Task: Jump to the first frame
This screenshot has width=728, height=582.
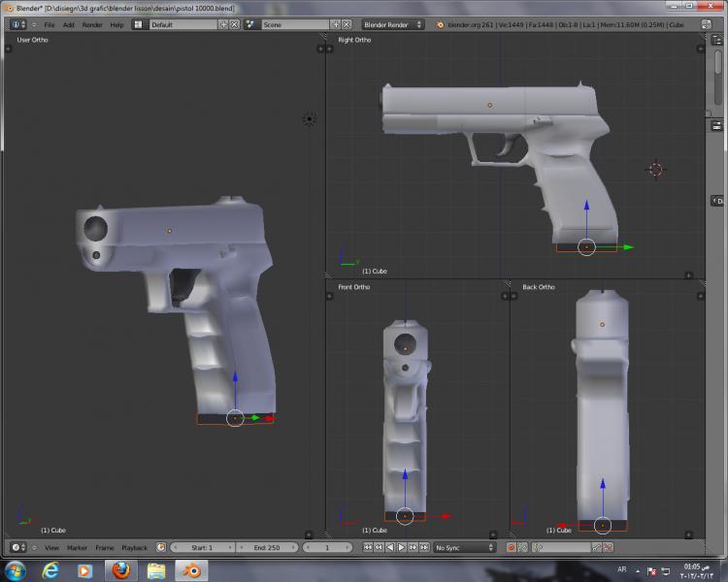Action: coord(367,547)
